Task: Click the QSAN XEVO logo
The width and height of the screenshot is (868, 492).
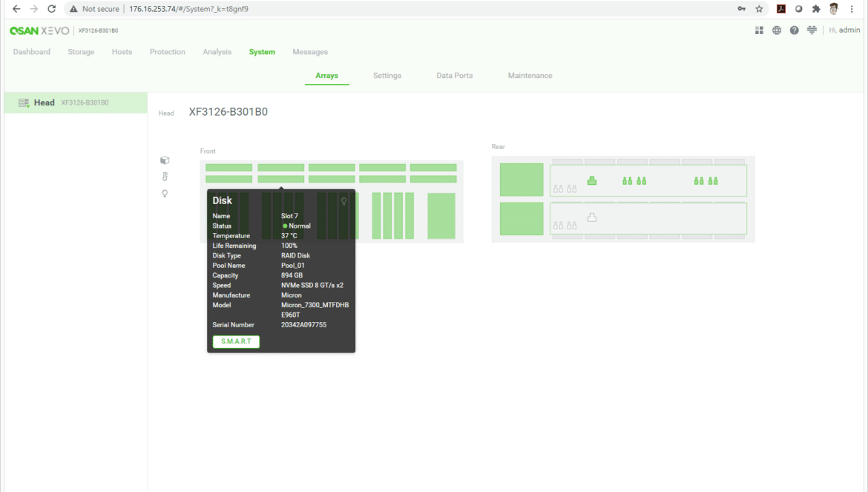Action: [x=39, y=30]
